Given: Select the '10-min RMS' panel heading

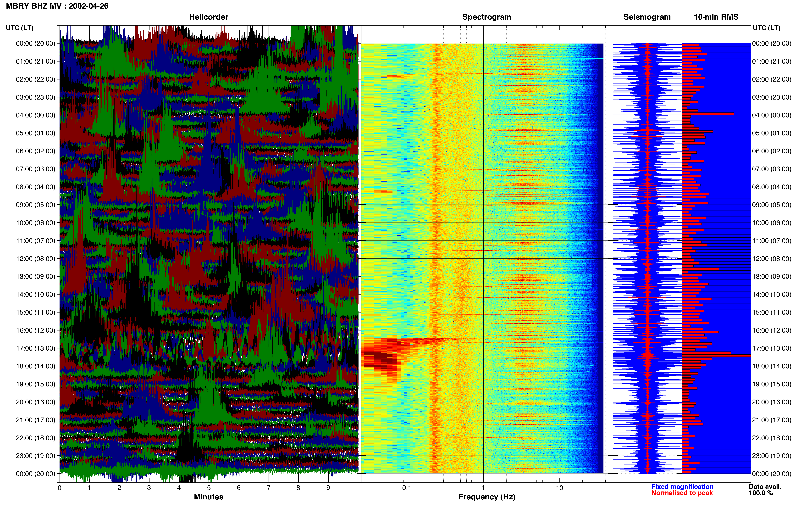Looking at the screenshot, I should tap(716, 17).
